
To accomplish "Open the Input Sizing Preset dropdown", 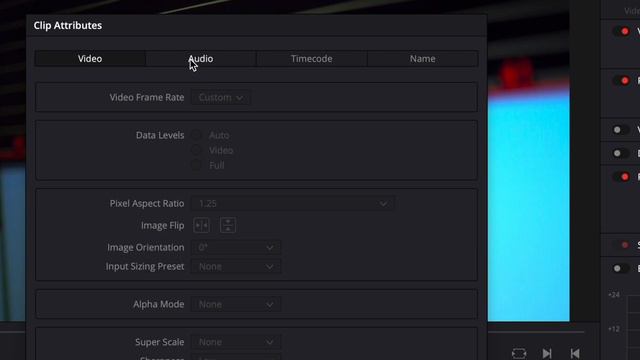I will (236, 267).
